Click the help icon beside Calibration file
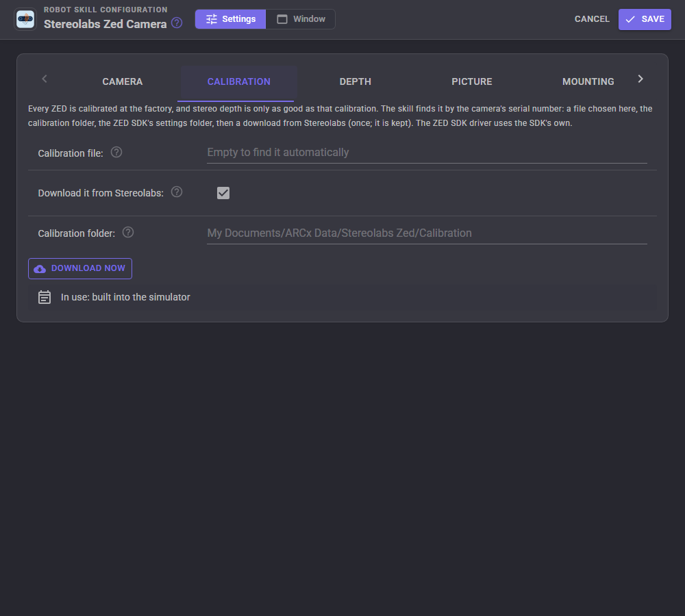This screenshot has width=685, height=616. click(116, 153)
